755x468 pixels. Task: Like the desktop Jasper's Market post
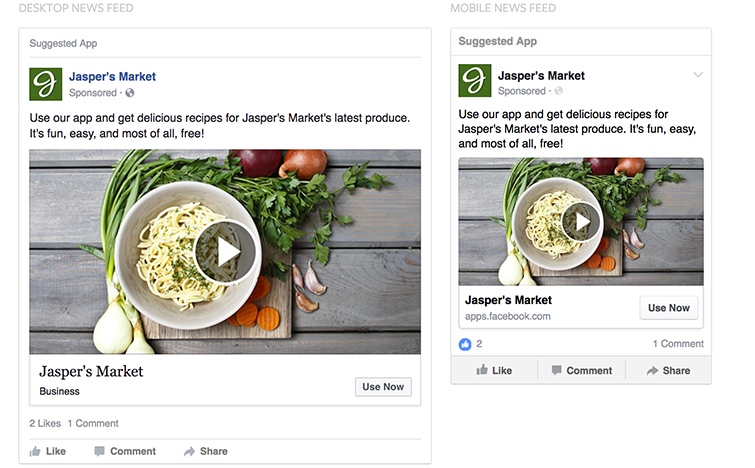pyautogui.click(x=48, y=451)
